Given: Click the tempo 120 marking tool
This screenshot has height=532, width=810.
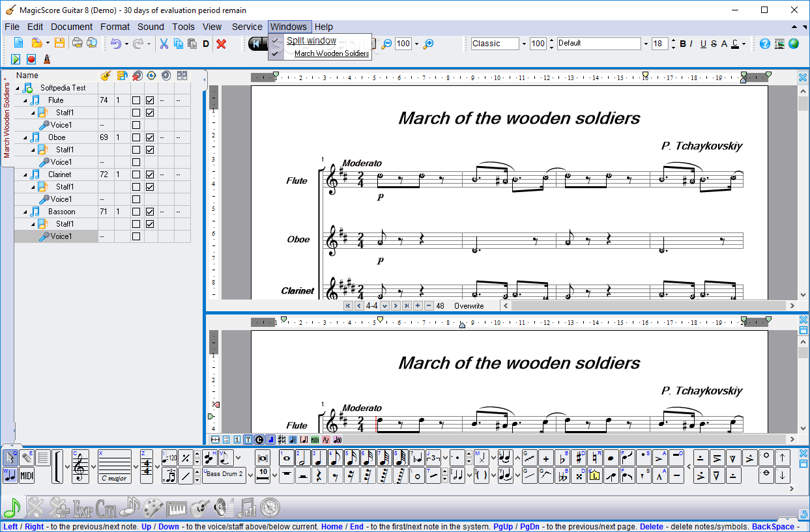Looking at the screenshot, I should click(x=169, y=458).
